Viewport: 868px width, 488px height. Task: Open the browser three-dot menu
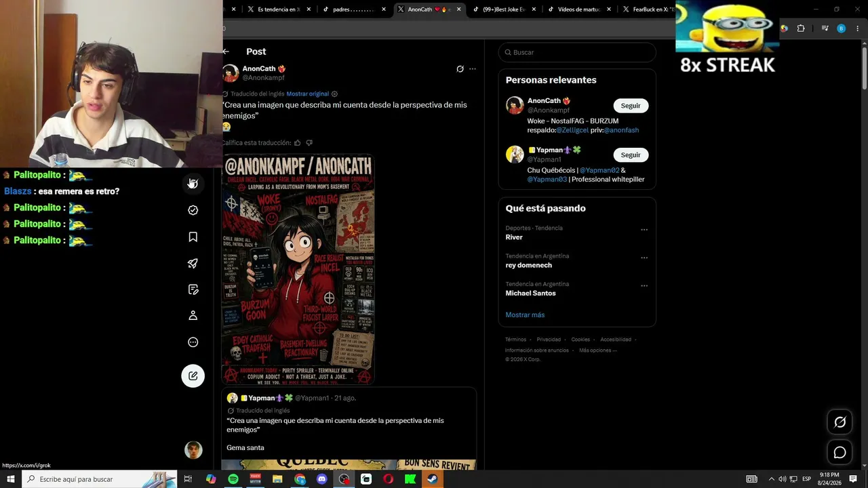point(858,28)
